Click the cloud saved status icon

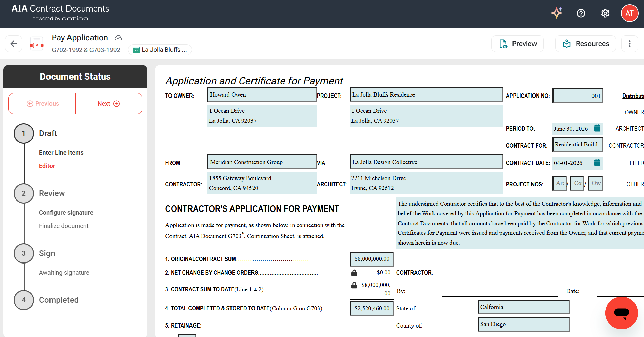coord(118,38)
